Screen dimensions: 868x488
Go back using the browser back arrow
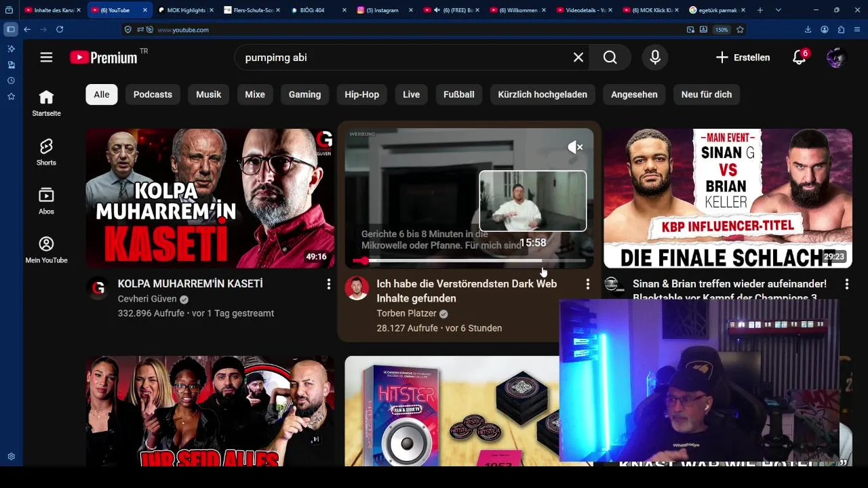(27, 29)
